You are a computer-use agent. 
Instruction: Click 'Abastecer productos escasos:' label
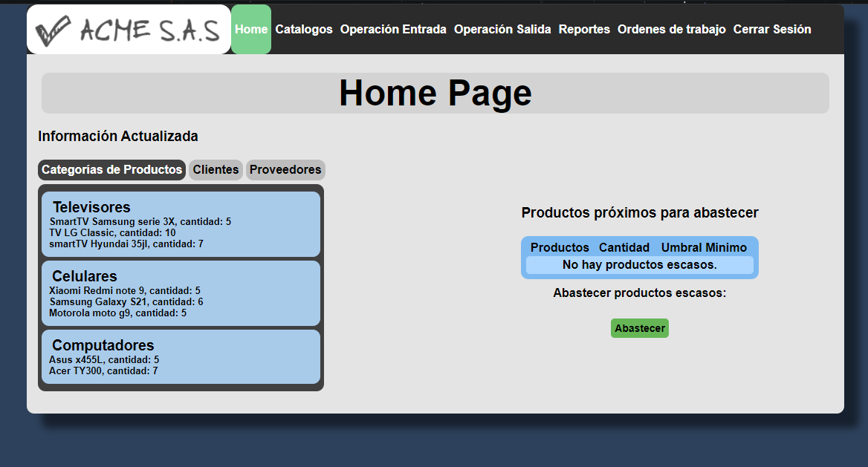coord(639,293)
